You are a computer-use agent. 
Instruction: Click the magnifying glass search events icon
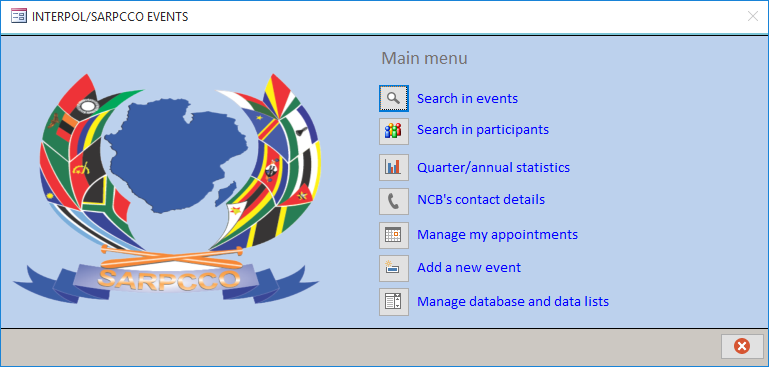[393, 98]
